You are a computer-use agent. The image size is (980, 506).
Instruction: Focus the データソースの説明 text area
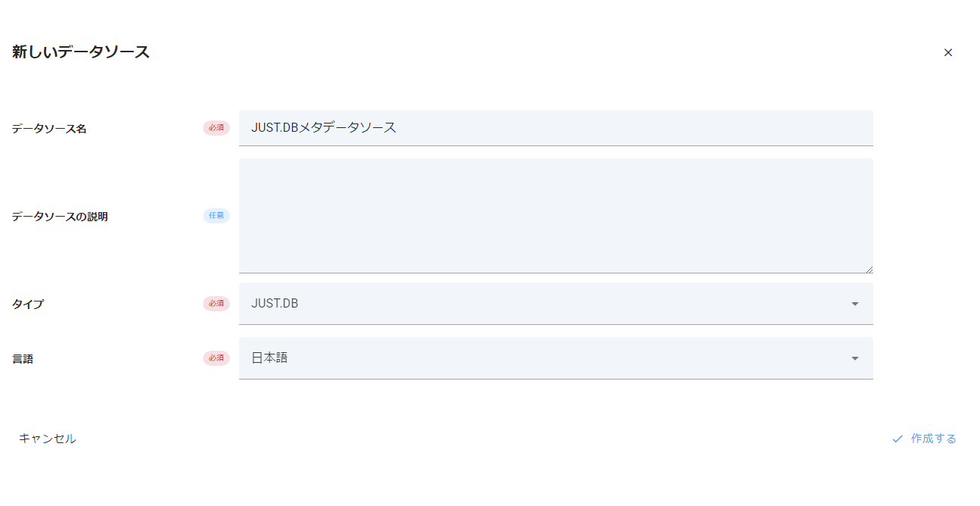[x=555, y=215]
